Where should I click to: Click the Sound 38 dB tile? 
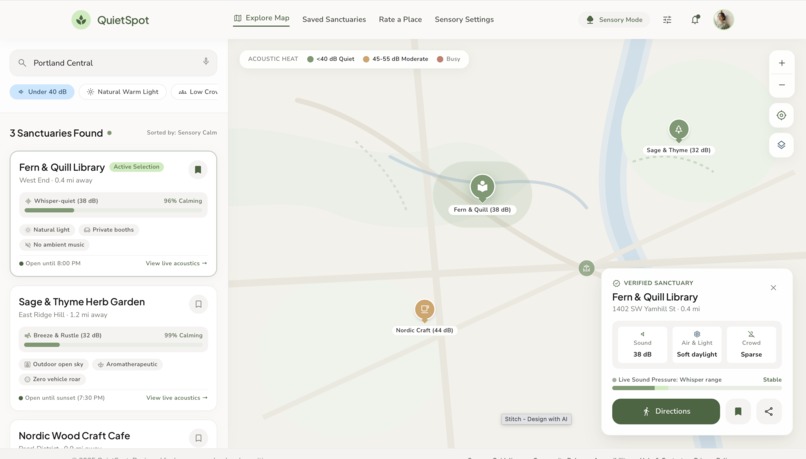pos(643,344)
